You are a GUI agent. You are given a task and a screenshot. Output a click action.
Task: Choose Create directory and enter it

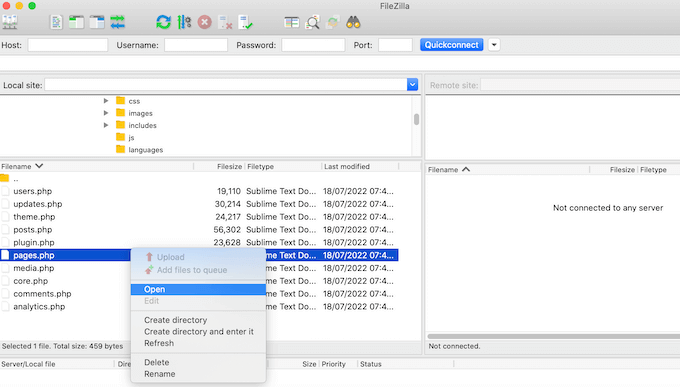(198, 331)
